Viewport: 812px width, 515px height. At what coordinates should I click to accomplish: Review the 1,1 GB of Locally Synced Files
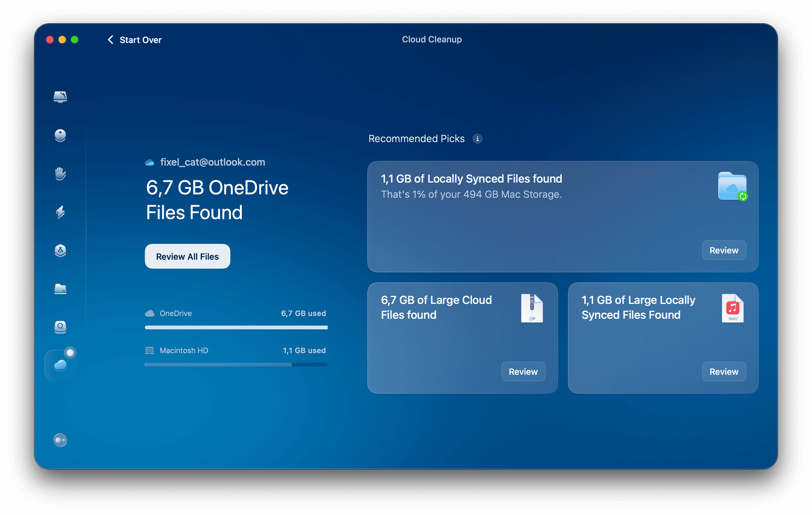[x=724, y=250]
